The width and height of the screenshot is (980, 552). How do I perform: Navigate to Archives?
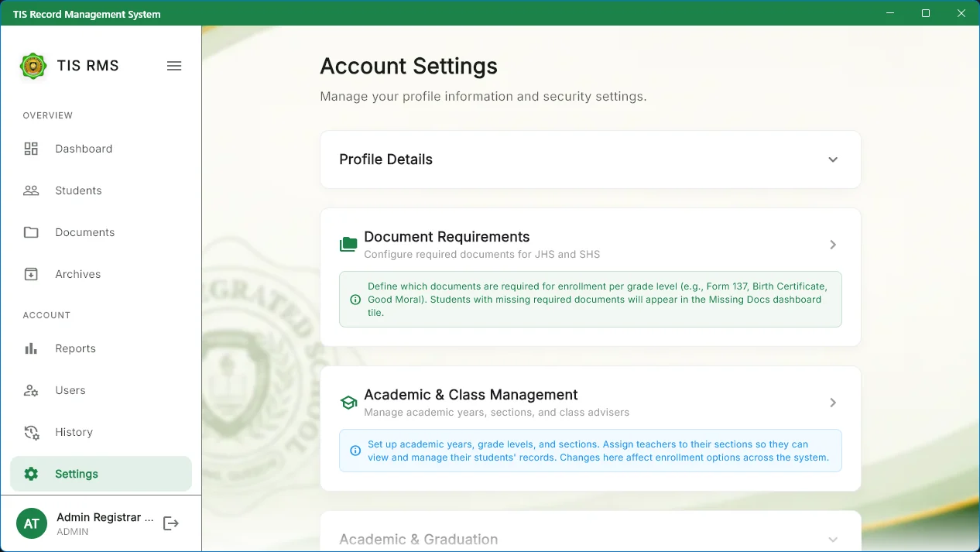pyautogui.click(x=101, y=274)
